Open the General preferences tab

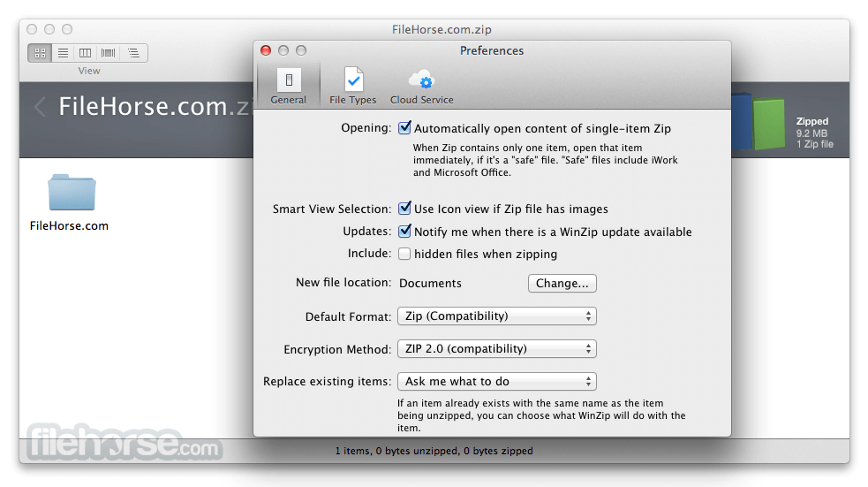[289, 85]
